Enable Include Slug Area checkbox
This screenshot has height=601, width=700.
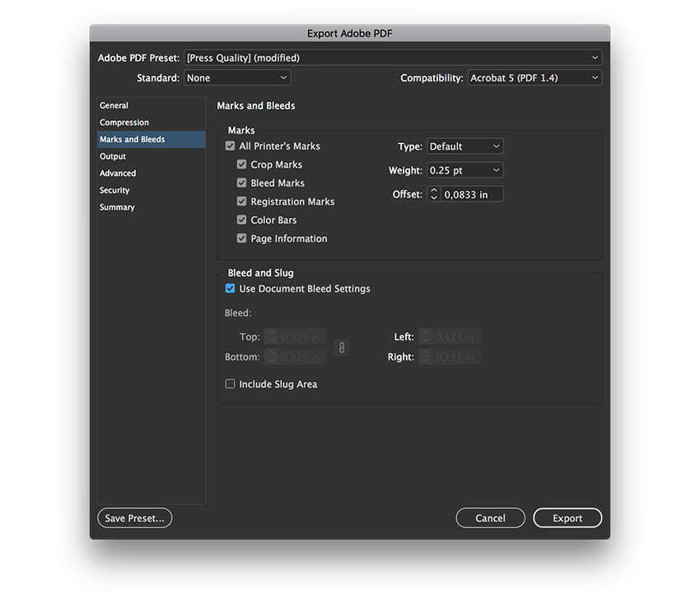[x=231, y=384]
